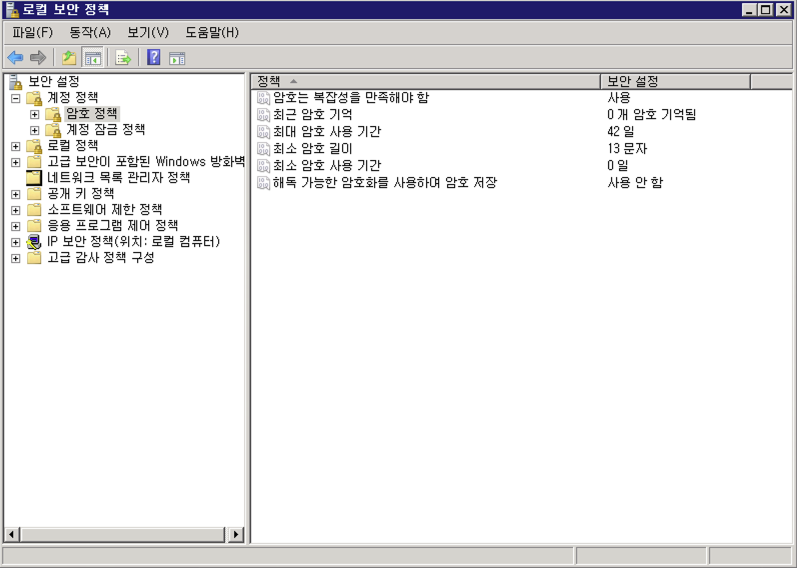The width and height of the screenshot is (797, 568).
Task: Expand 고급 보안이 포함된 Windows 방화벽 node
Action: tap(16, 163)
